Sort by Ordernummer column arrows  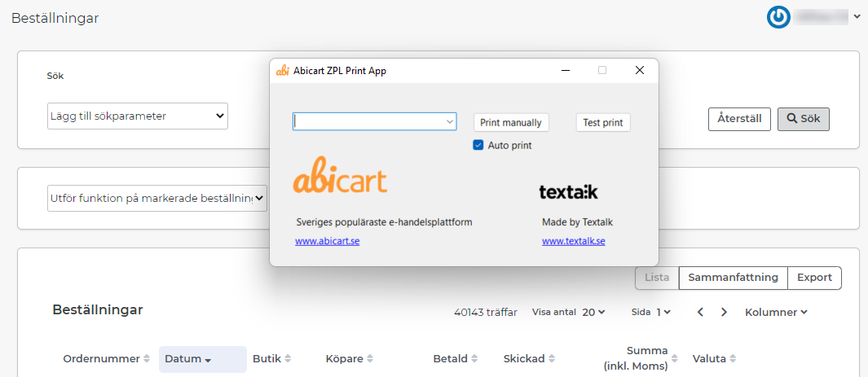tap(147, 359)
